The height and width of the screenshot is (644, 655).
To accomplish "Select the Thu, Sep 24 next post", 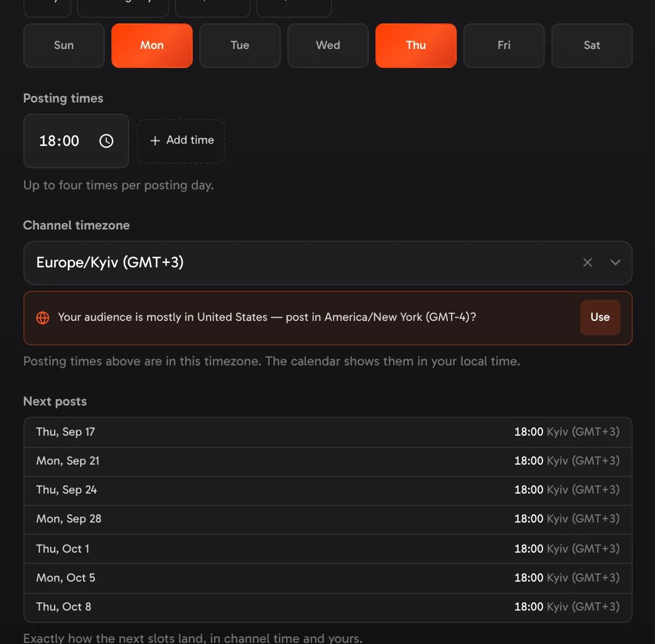I will (328, 490).
